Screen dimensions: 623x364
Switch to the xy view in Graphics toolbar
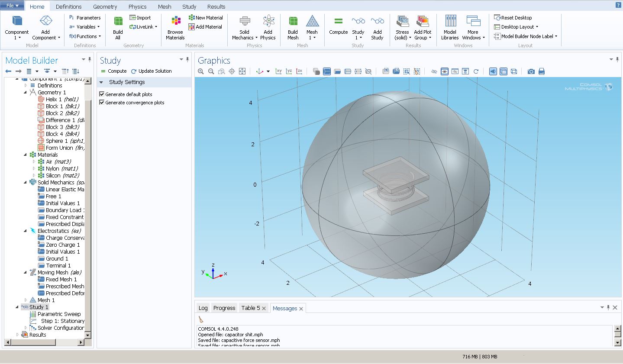coord(279,71)
